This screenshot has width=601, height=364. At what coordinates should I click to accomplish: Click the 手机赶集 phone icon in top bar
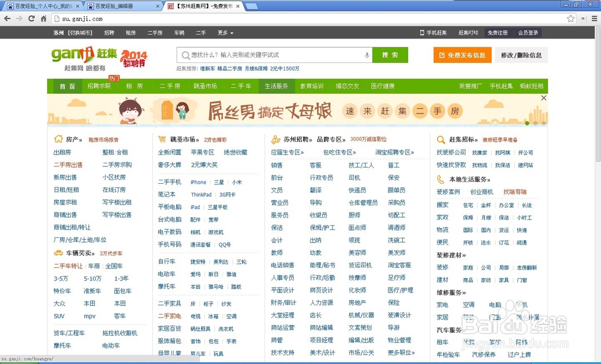(422, 32)
